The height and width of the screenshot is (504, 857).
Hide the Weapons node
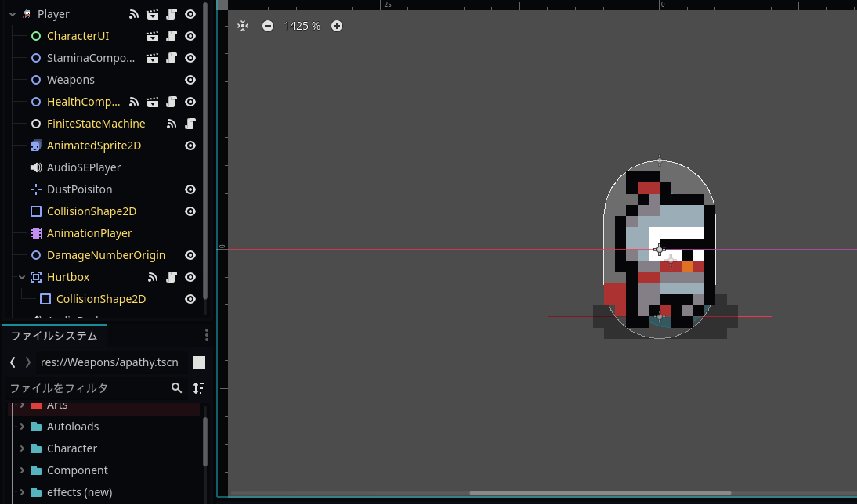[x=190, y=80]
